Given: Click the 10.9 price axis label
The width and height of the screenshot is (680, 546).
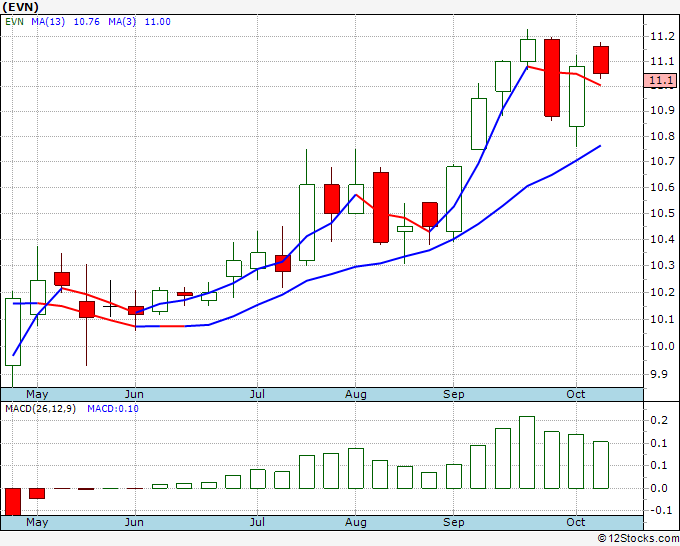Looking at the screenshot, I should (x=662, y=111).
